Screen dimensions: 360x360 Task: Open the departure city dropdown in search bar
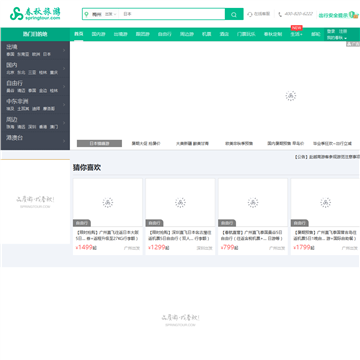(110, 14)
